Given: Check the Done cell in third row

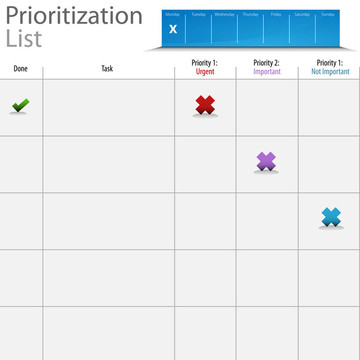Looking at the screenshot, I should [x=21, y=221].
